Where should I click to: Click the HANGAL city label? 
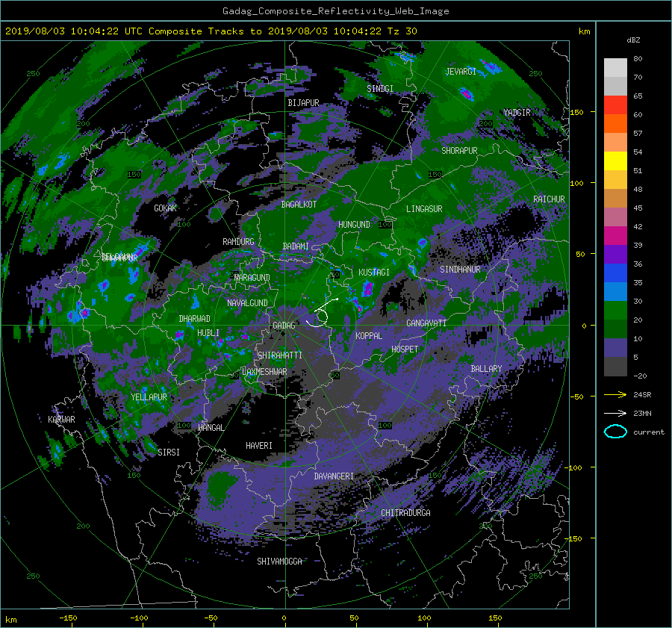211,427
